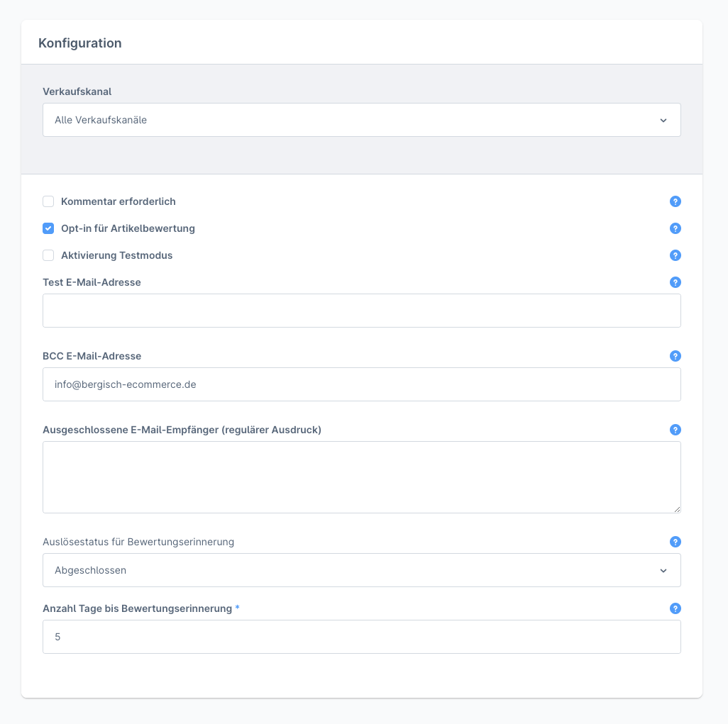The image size is (728, 724).
Task: Enable the Kommentar erforderlich checkbox
Action: (x=48, y=201)
